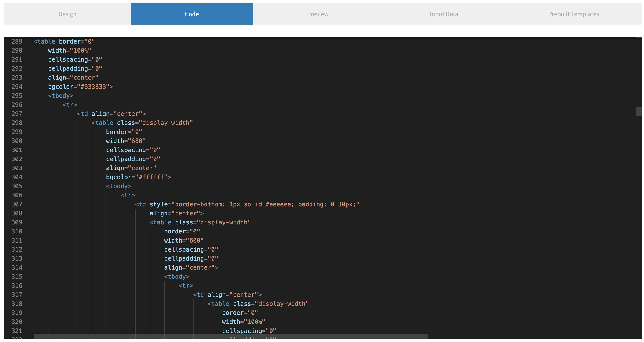Click cellspacing="0" on line 312
Screen dimensions: 644x342
(x=191, y=249)
